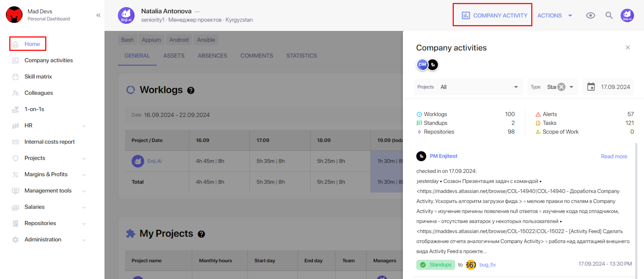The width and height of the screenshot is (644, 279).
Task: Click Natalia Antonova's profile avatar
Action: [126, 15]
